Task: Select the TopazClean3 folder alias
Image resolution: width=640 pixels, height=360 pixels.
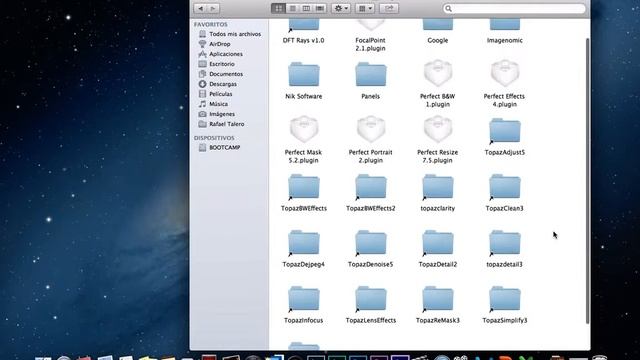Action: tap(504, 186)
